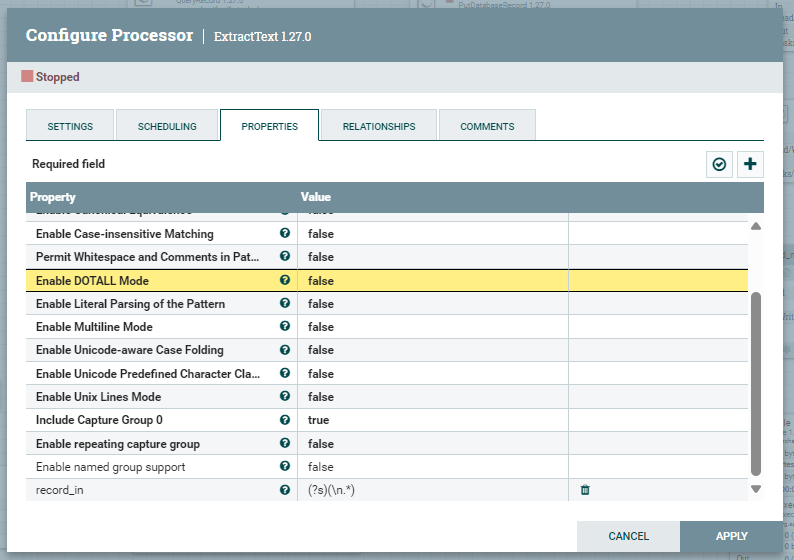Image resolution: width=794 pixels, height=560 pixels.
Task: Edit value of Enable named group support
Action: 432,466
